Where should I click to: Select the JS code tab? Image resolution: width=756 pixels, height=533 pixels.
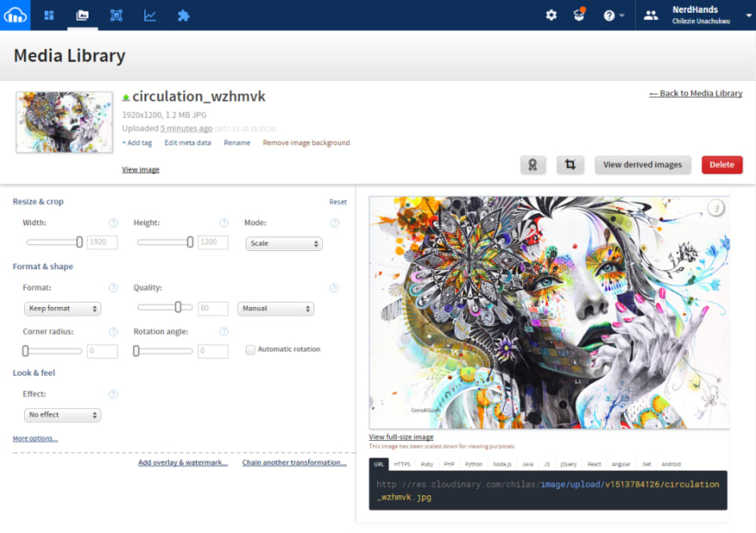546,464
